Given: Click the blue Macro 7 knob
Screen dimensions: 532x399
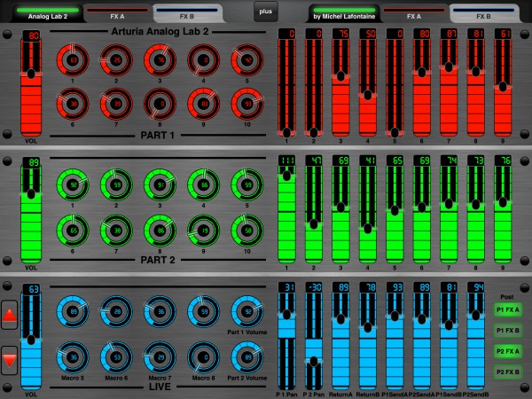Looking at the screenshot, I should [x=160, y=357].
